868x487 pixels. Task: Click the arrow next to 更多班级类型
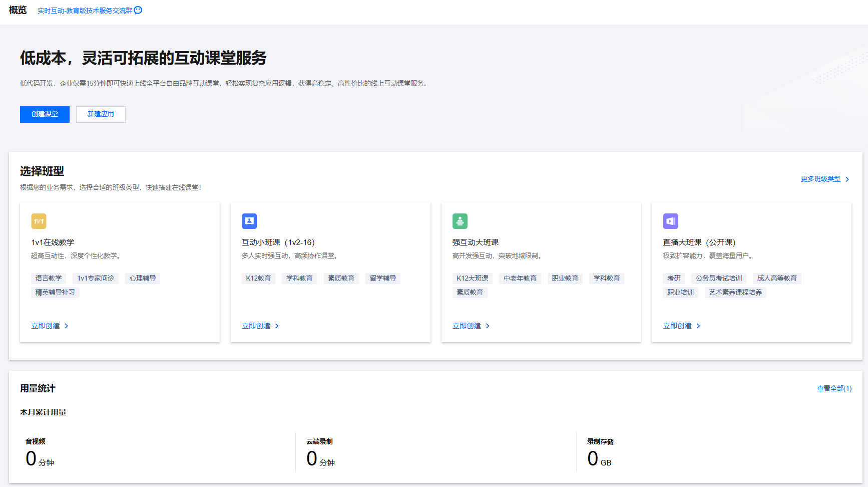pos(847,179)
